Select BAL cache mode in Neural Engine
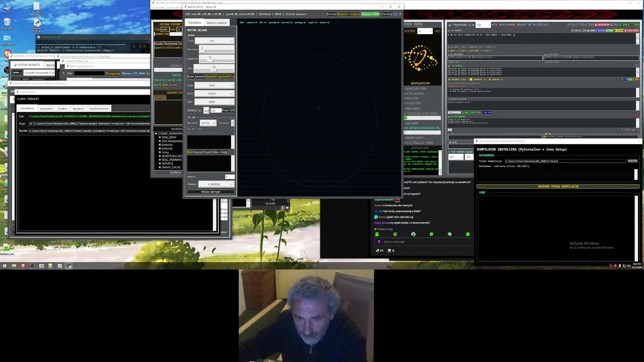 pyautogui.click(x=165, y=84)
